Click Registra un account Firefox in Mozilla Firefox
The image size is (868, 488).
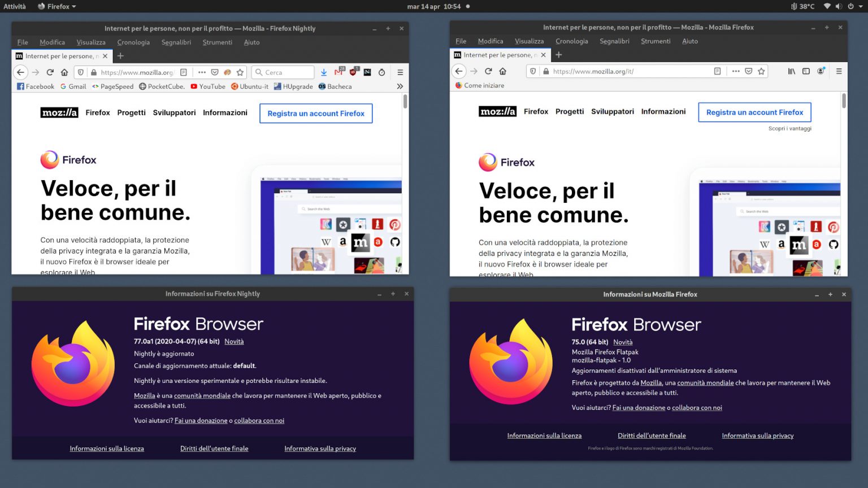[754, 112]
